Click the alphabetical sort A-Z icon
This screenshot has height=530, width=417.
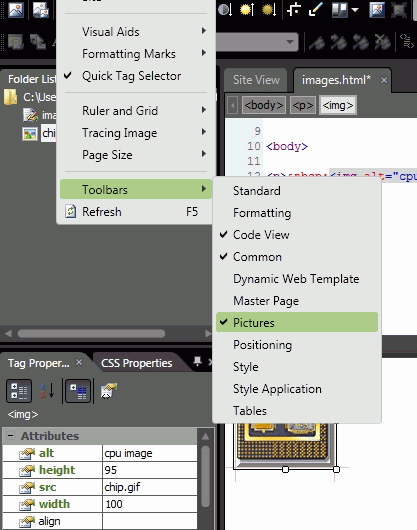[x=47, y=391]
